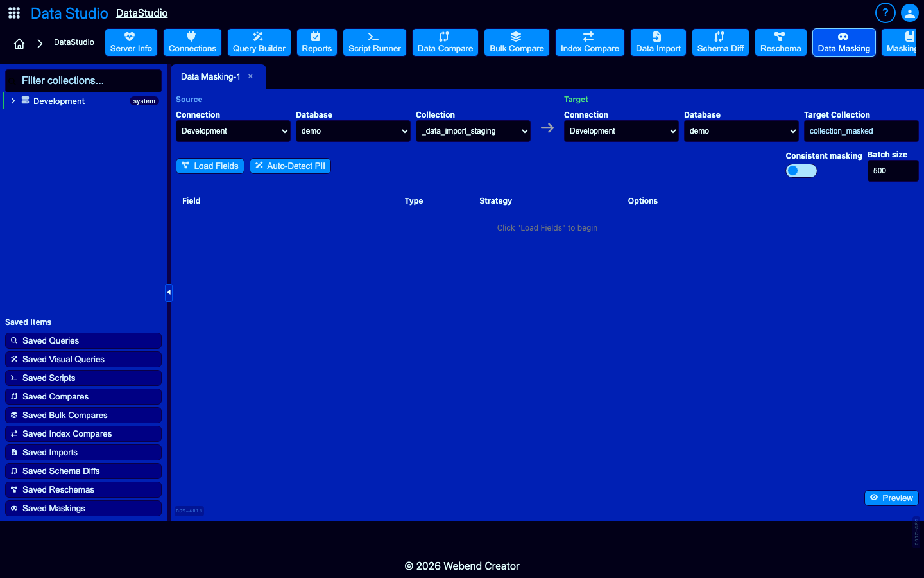The width and height of the screenshot is (924, 578).
Task: Click the system badge on Development
Action: (x=144, y=101)
